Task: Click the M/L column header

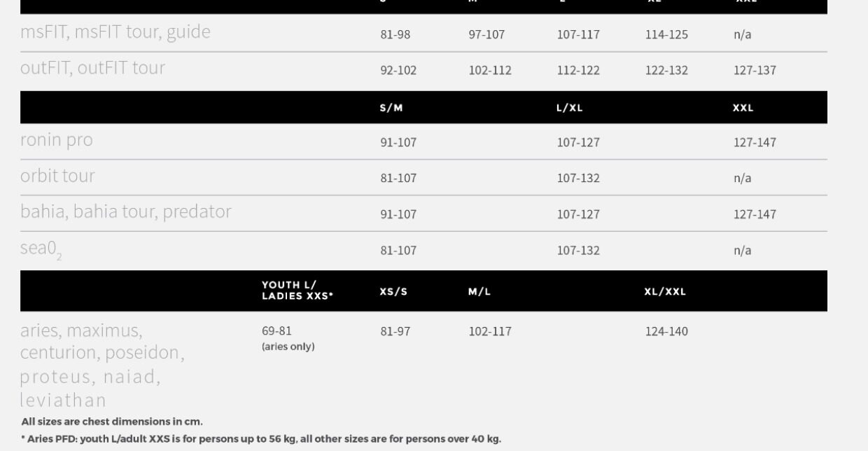Action: coord(479,291)
